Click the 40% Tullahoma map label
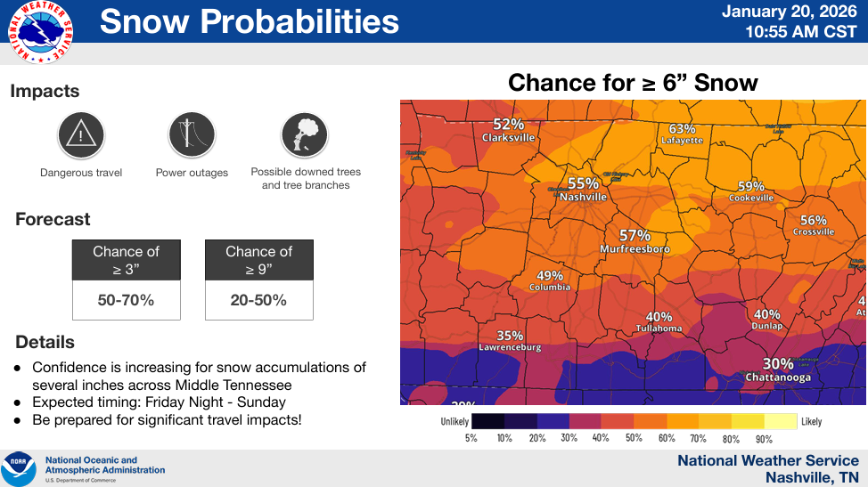 pos(659,322)
